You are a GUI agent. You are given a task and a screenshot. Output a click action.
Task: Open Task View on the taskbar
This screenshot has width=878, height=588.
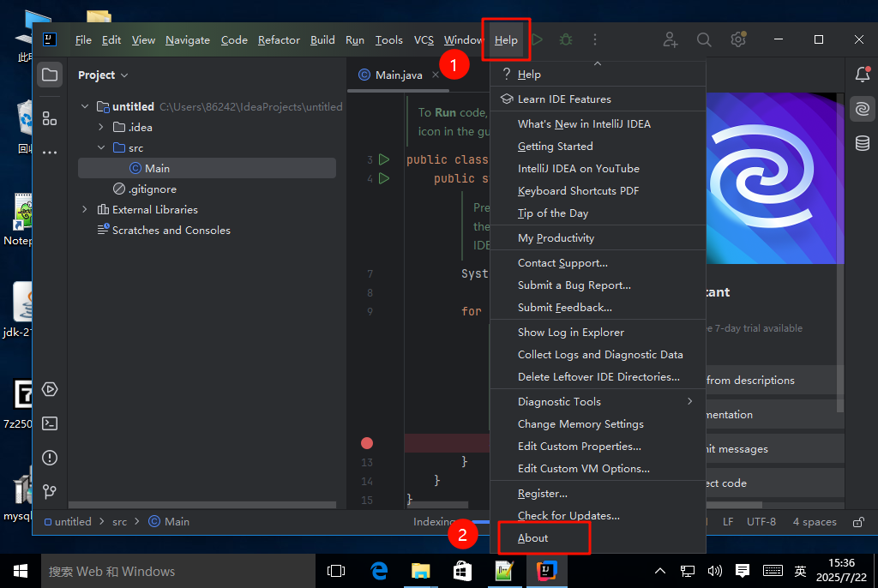click(x=336, y=571)
